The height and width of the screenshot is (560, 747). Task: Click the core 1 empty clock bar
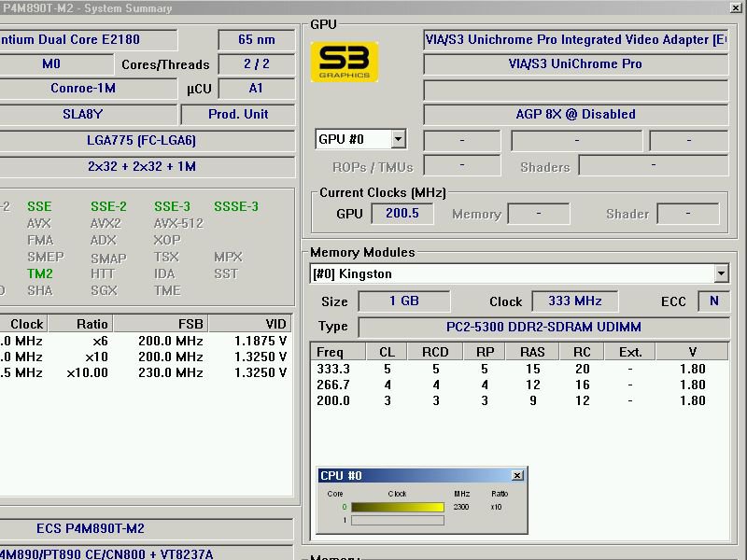click(397, 520)
